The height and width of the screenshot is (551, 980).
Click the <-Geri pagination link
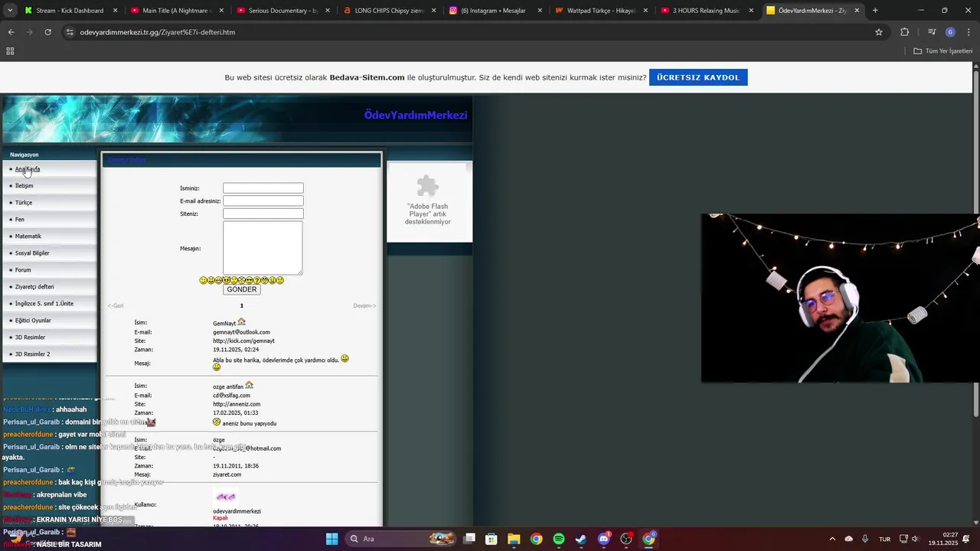click(x=116, y=306)
